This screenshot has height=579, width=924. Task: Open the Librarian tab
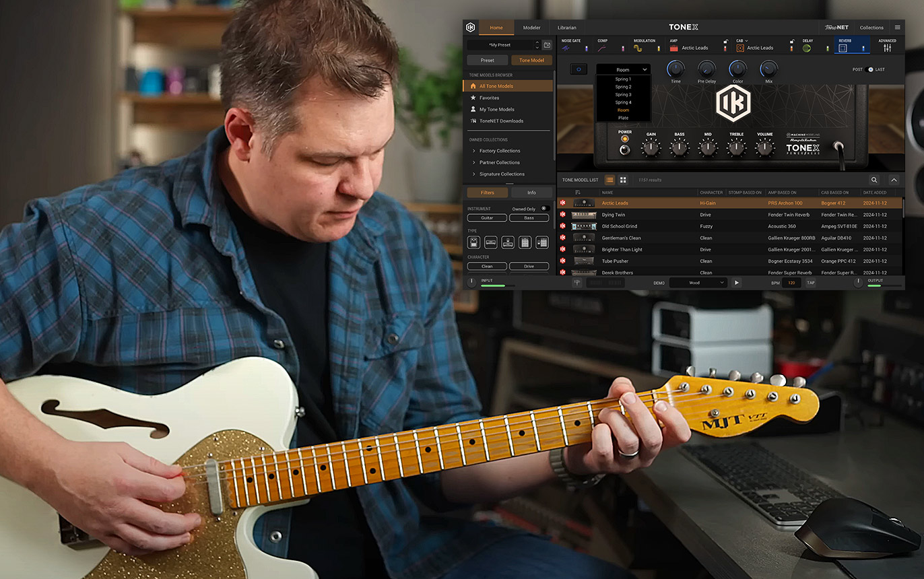[567, 28]
